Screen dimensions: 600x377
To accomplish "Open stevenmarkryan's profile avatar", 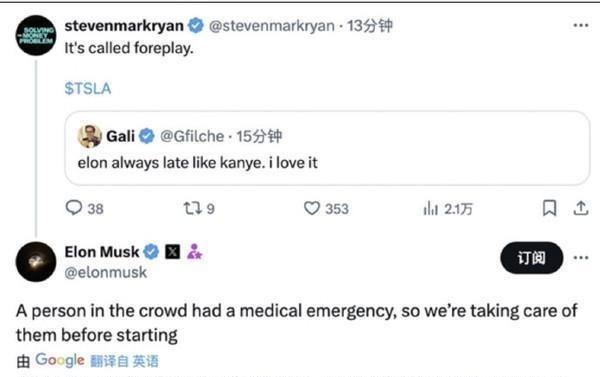I will click(36, 35).
